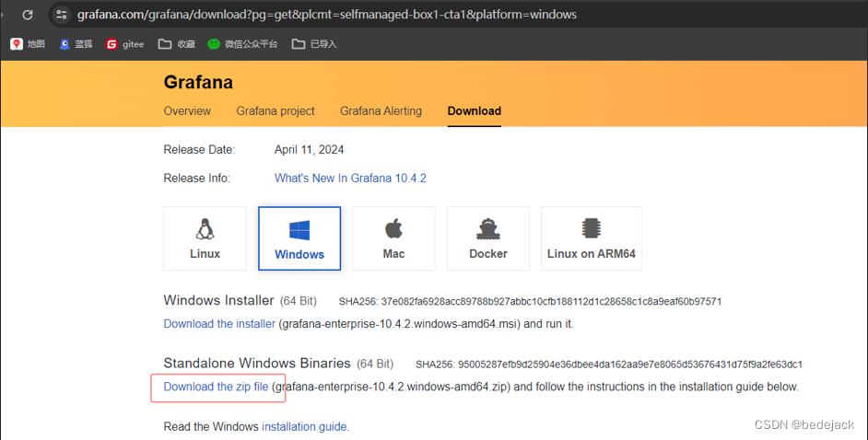Expand the 收藏 bookmarks folder

pos(177,43)
